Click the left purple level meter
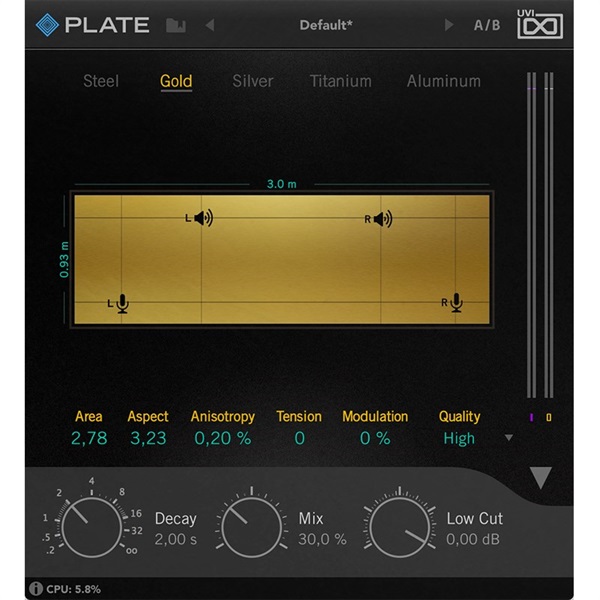600x600 pixels. [x=531, y=235]
